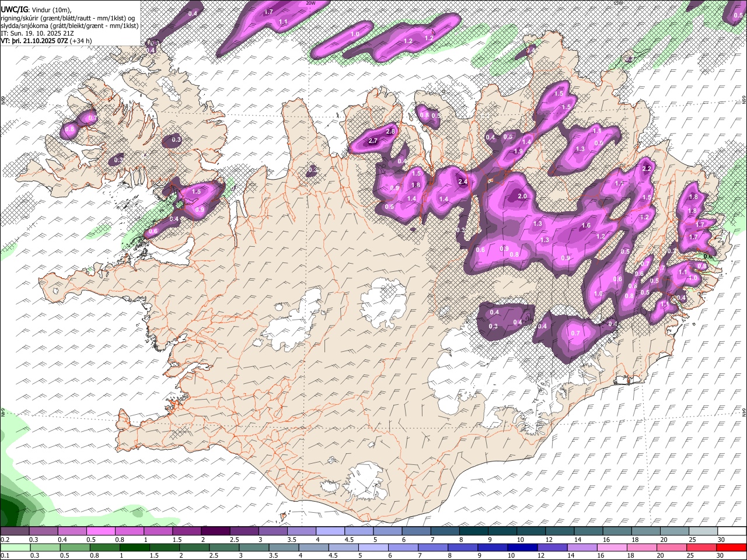
Task: Click the '2.2' snowfall value on the map
Action: point(646,169)
